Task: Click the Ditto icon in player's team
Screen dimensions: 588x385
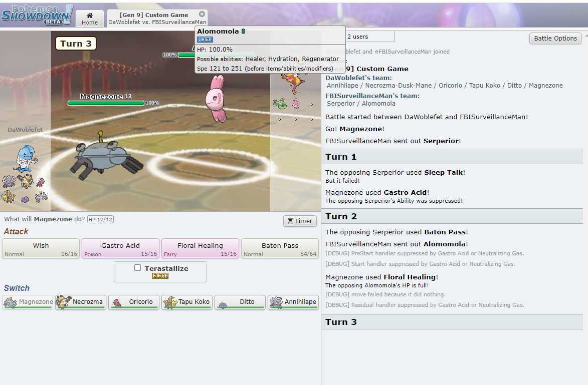Action: (25, 199)
